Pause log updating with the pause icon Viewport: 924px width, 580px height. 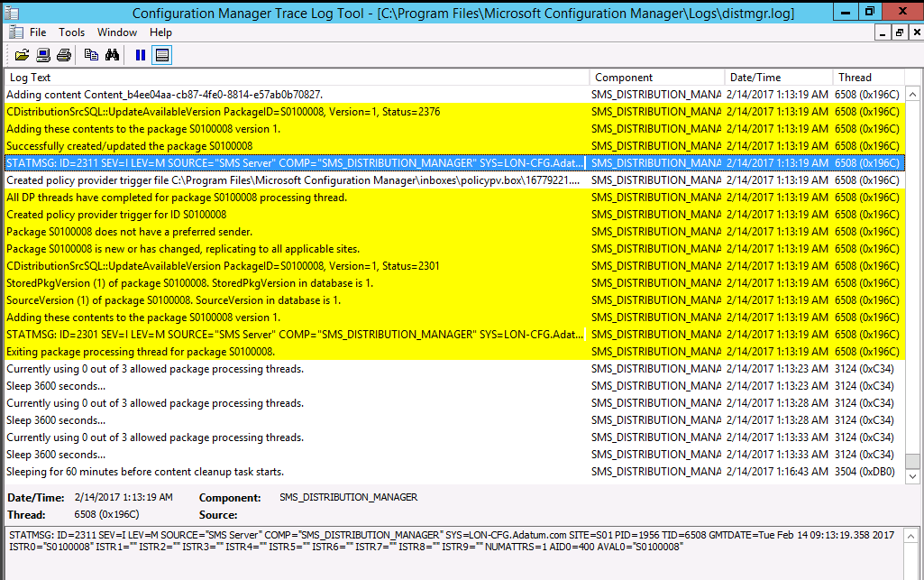click(x=140, y=55)
